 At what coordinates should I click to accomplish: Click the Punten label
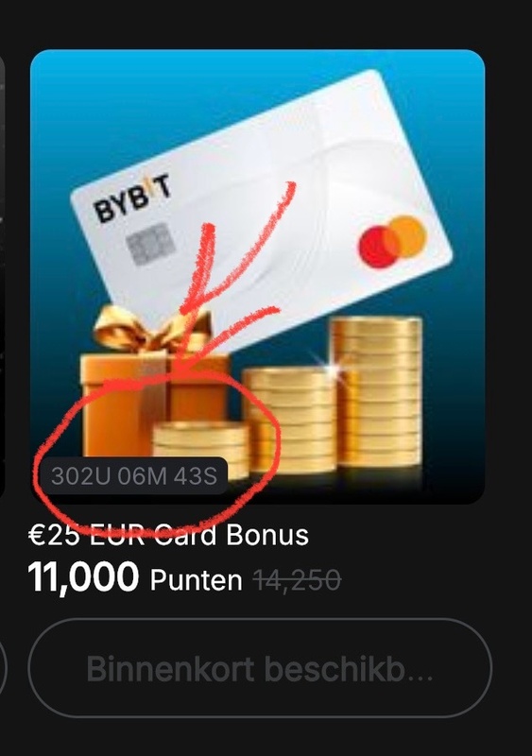pyautogui.click(x=196, y=579)
